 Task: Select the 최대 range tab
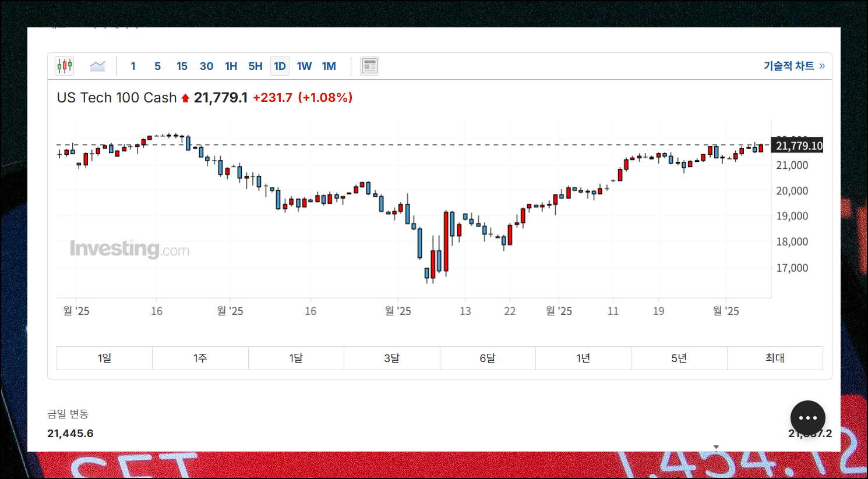pos(775,358)
